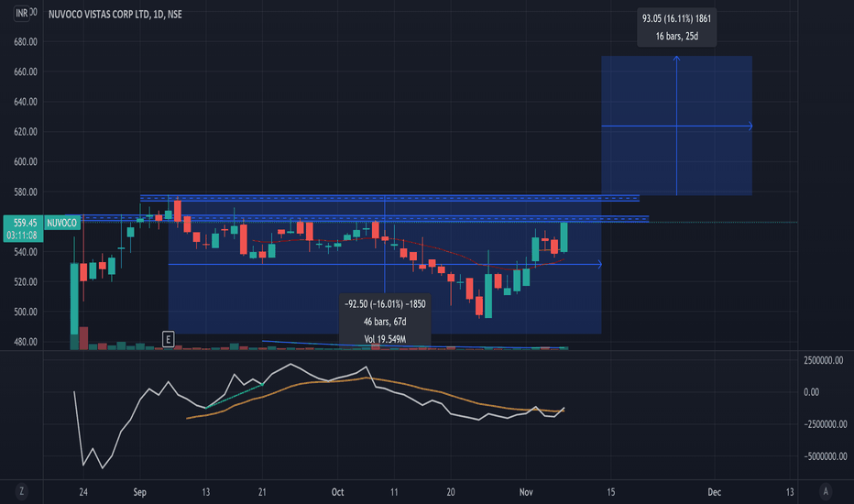This screenshot has height=504, width=854.
Task: Select the green trendline on the indicator
Action: [x=235, y=397]
